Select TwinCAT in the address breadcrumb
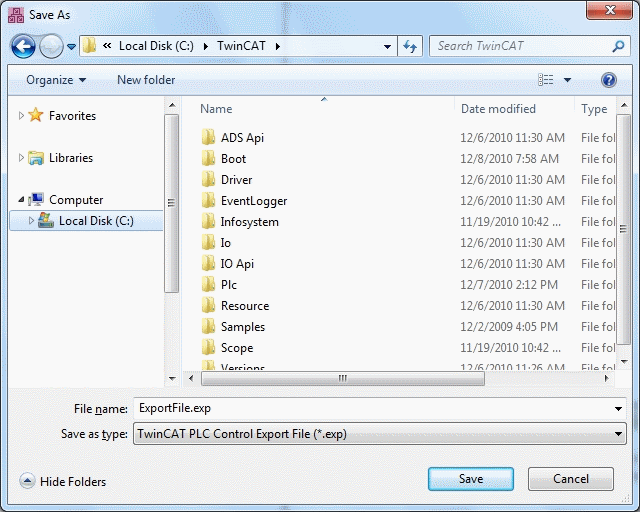This screenshot has height=512, width=640. click(241, 46)
